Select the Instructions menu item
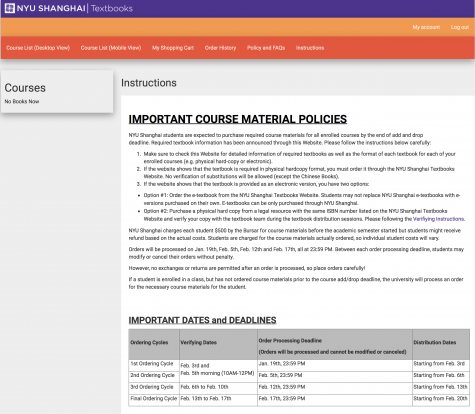This screenshot has height=414, width=475. [x=310, y=48]
